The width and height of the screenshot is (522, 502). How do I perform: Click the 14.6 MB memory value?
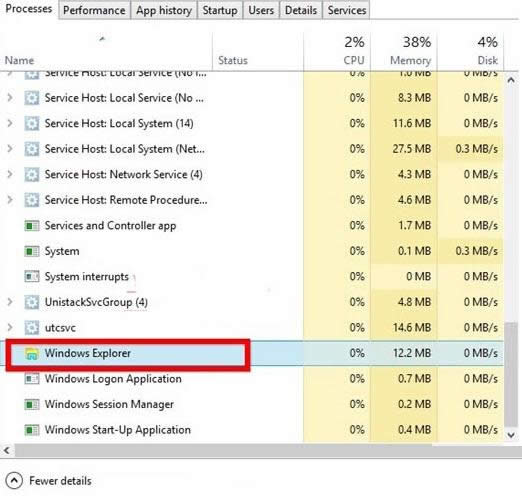pos(412,328)
